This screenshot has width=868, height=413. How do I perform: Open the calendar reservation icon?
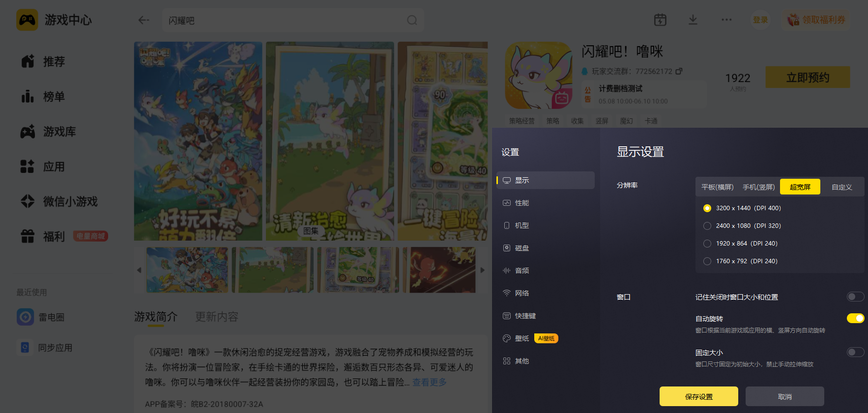(x=660, y=20)
